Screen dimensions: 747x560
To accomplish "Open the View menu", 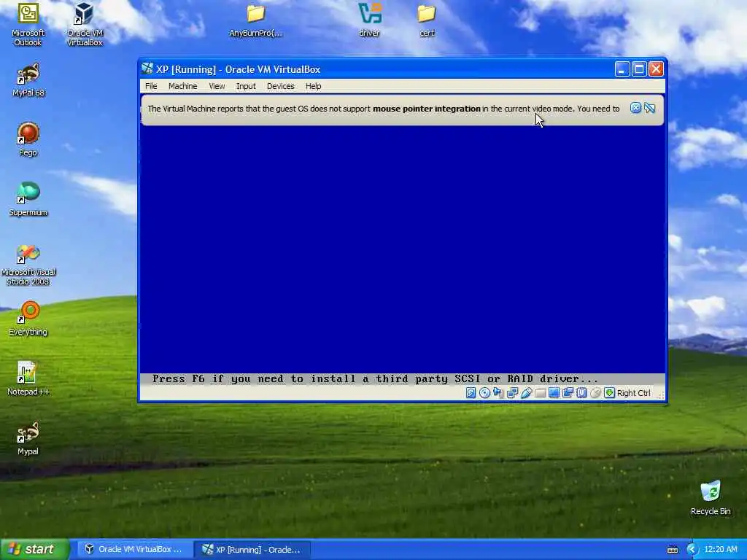I will coord(217,86).
